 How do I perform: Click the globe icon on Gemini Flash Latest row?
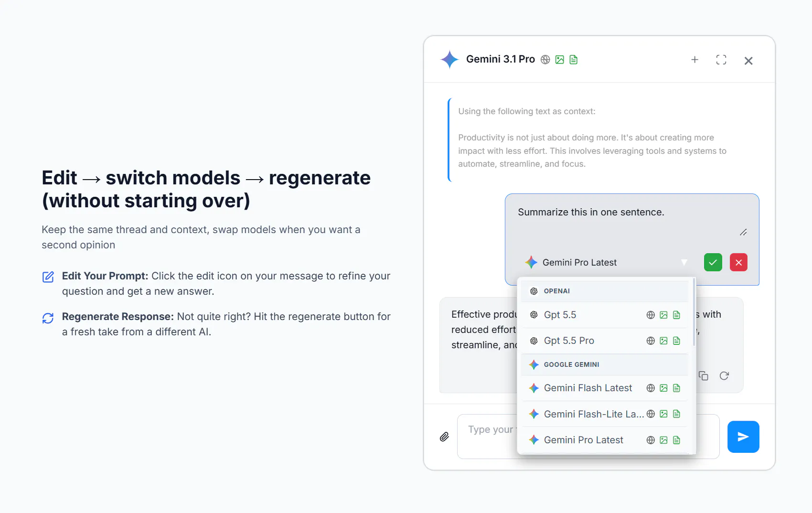pyautogui.click(x=651, y=388)
